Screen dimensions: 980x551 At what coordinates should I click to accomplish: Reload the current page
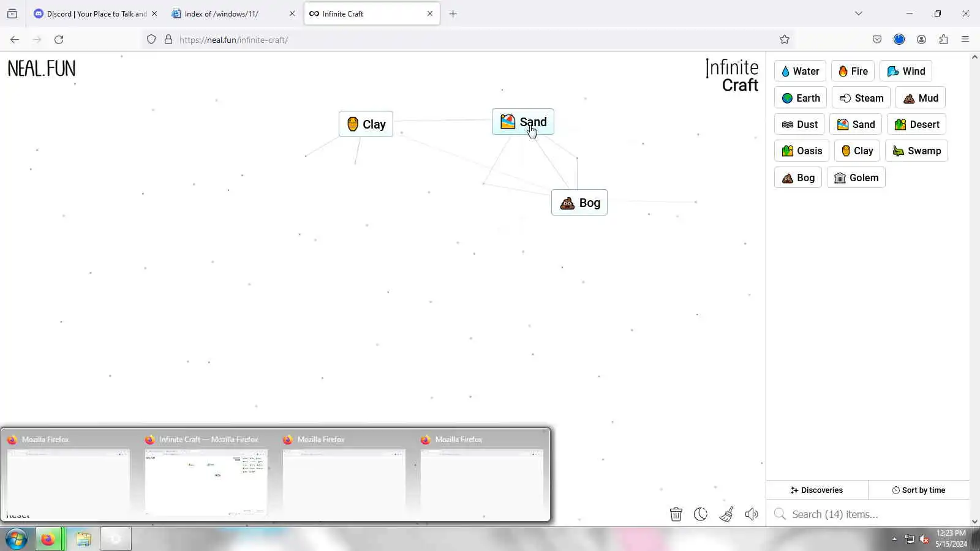(x=59, y=40)
